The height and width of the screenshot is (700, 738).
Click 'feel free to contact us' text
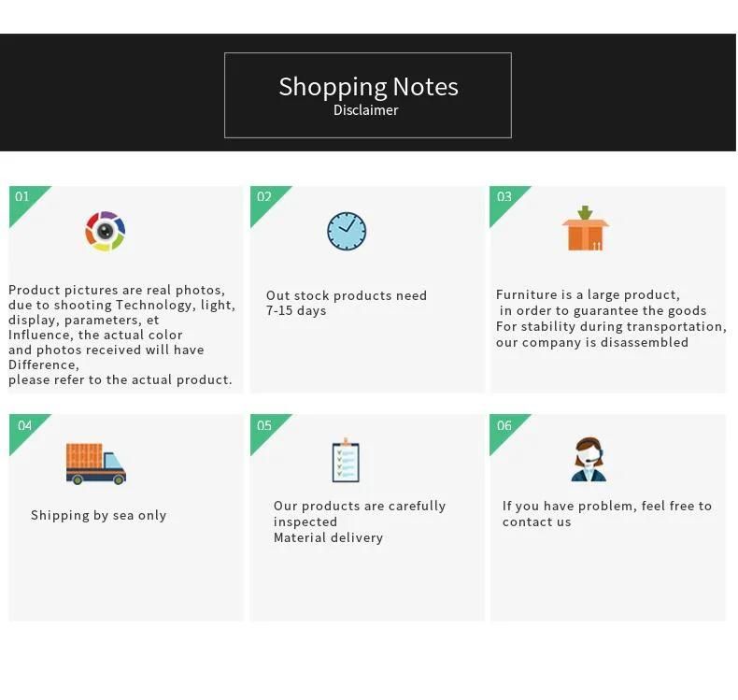(x=607, y=514)
